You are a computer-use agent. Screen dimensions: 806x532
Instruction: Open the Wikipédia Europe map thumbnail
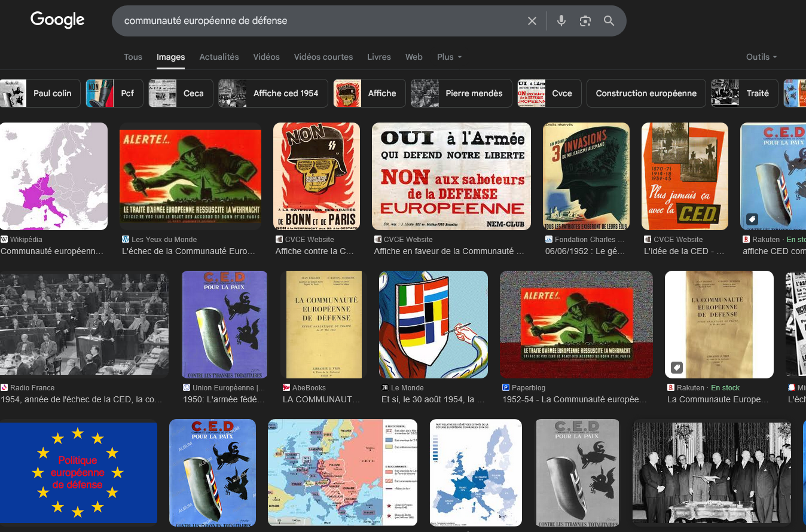[54, 176]
